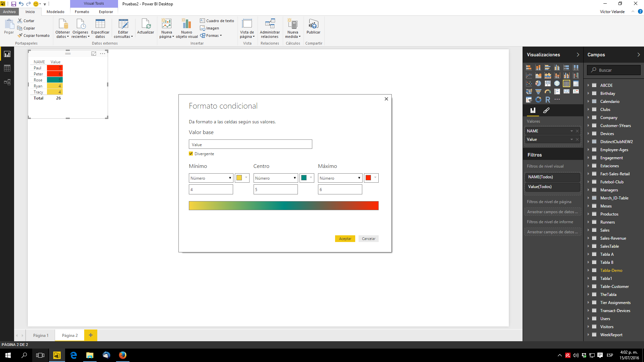Go to Página 1 tab
This screenshot has width=644, height=362.
pos(41,335)
